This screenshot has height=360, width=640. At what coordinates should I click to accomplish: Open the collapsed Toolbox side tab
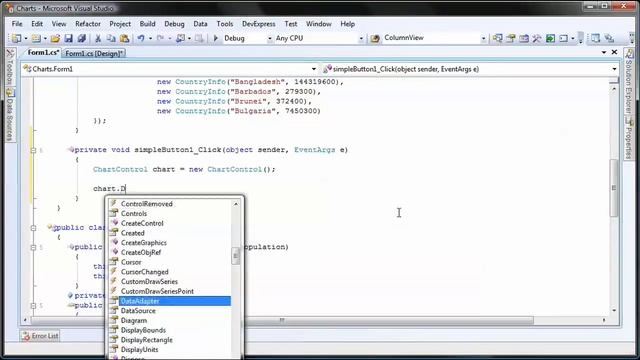(10, 66)
